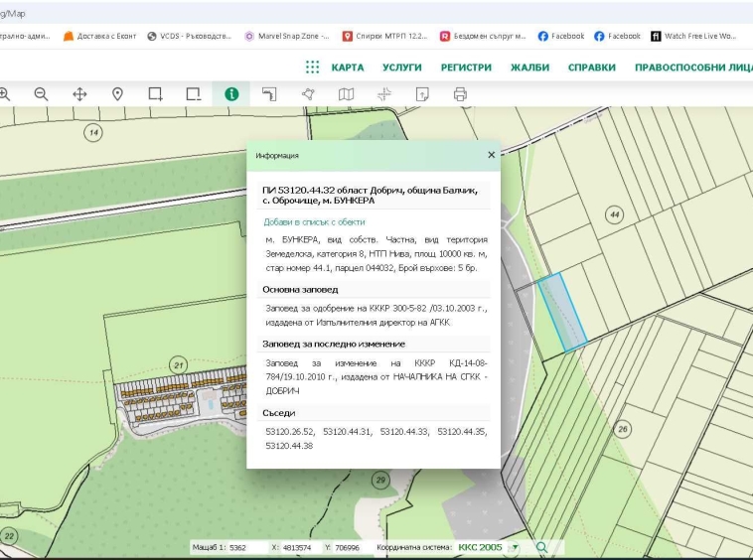Click neighbor parcel 53120.26.52 text
The height and width of the screenshot is (560, 753).
(290, 432)
